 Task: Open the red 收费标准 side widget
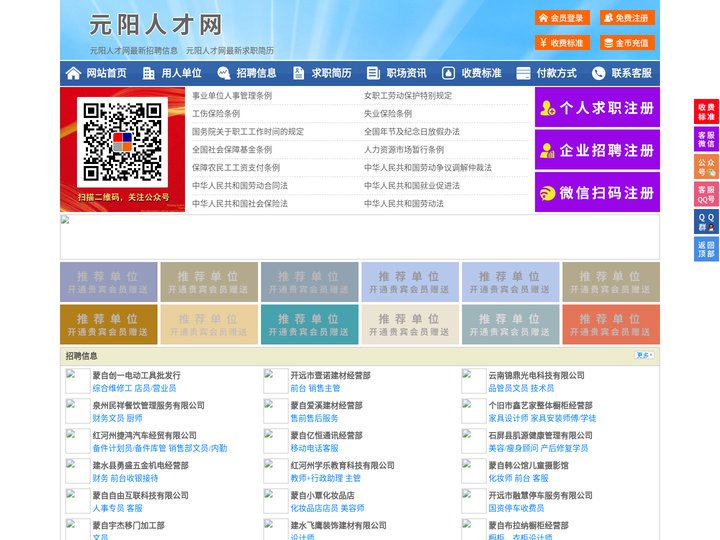coord(706,112)
